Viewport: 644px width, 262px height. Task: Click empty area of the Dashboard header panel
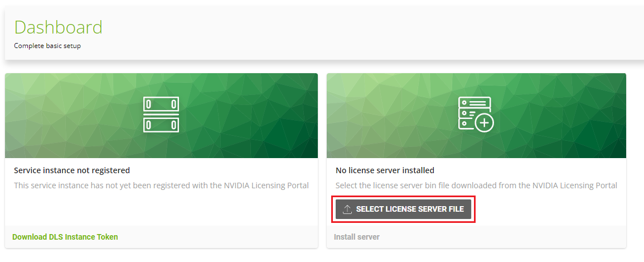362,34
